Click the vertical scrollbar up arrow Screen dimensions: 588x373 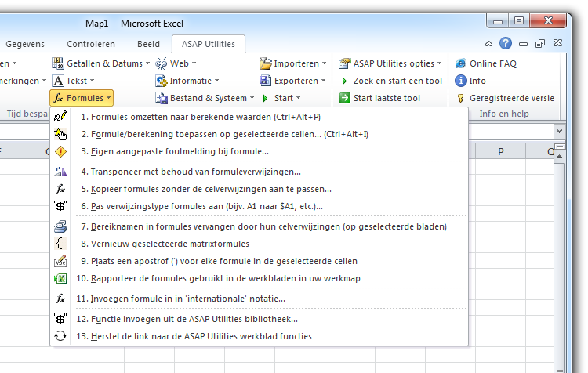click(x=559, y=156)
